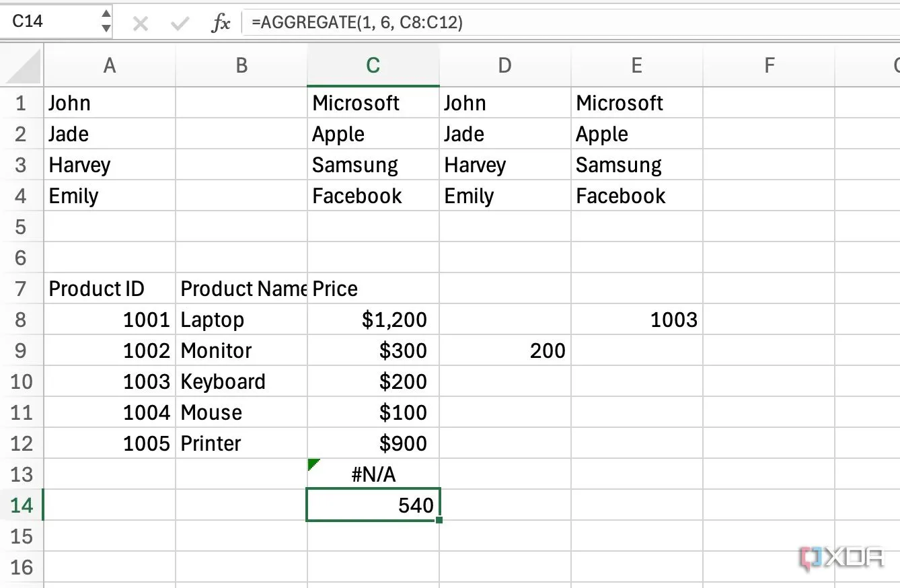Open the Name Box dropdown arrows
Viewport: 900px width, 588px height.
(106, 21)
